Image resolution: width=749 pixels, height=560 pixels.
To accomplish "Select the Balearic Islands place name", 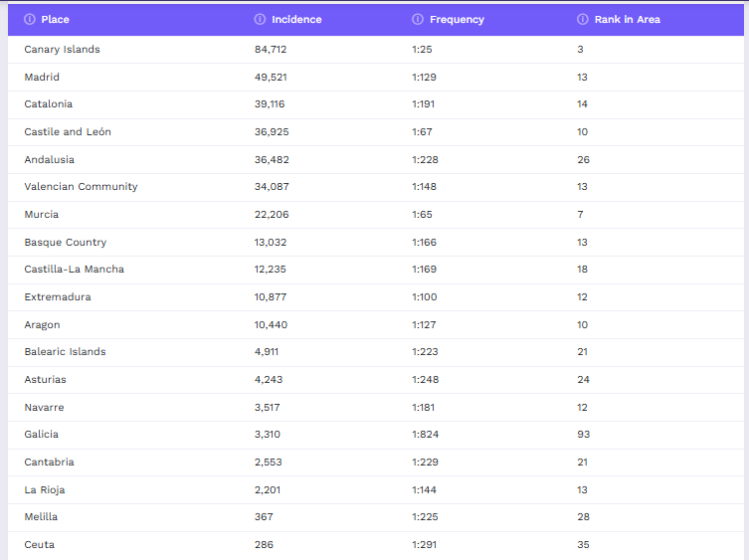I will point(65,352).
